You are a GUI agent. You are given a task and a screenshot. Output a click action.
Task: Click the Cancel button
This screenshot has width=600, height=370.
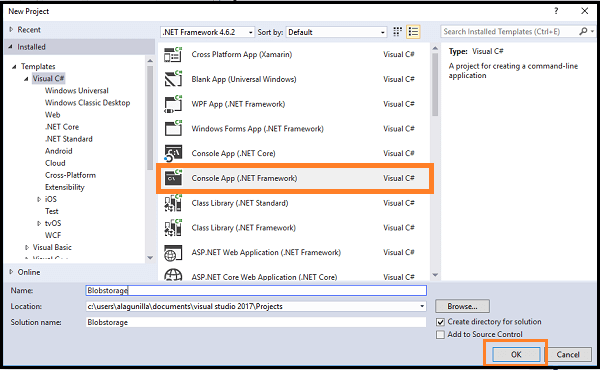point(568,354)
